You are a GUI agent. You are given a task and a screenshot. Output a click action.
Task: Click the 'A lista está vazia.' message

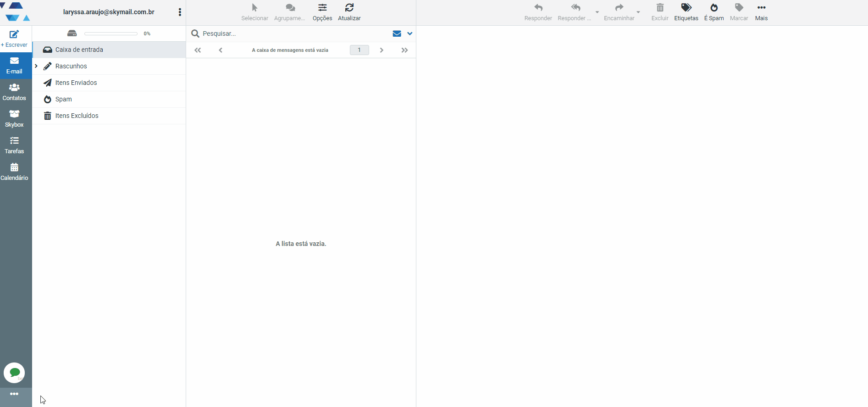(x=301, y=244)
